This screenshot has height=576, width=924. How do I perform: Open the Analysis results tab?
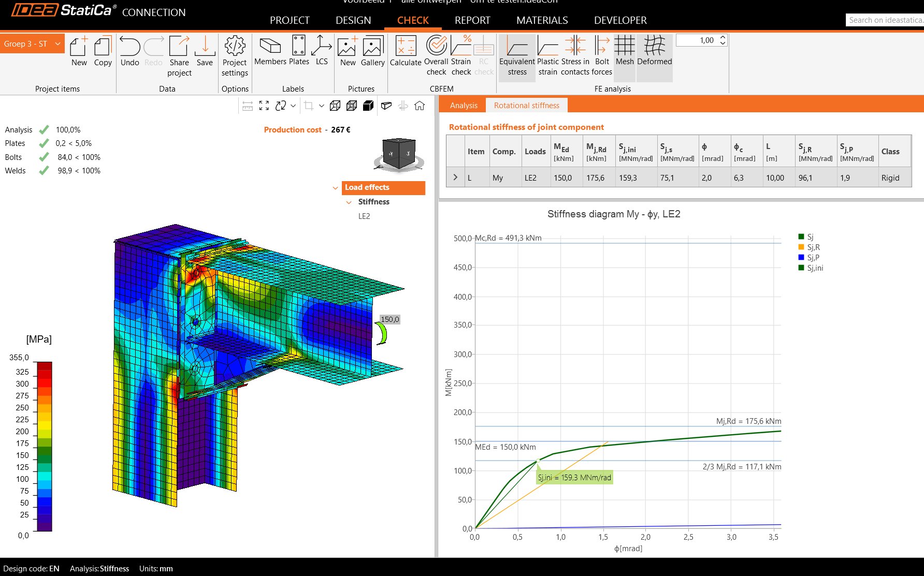point(463,106)
